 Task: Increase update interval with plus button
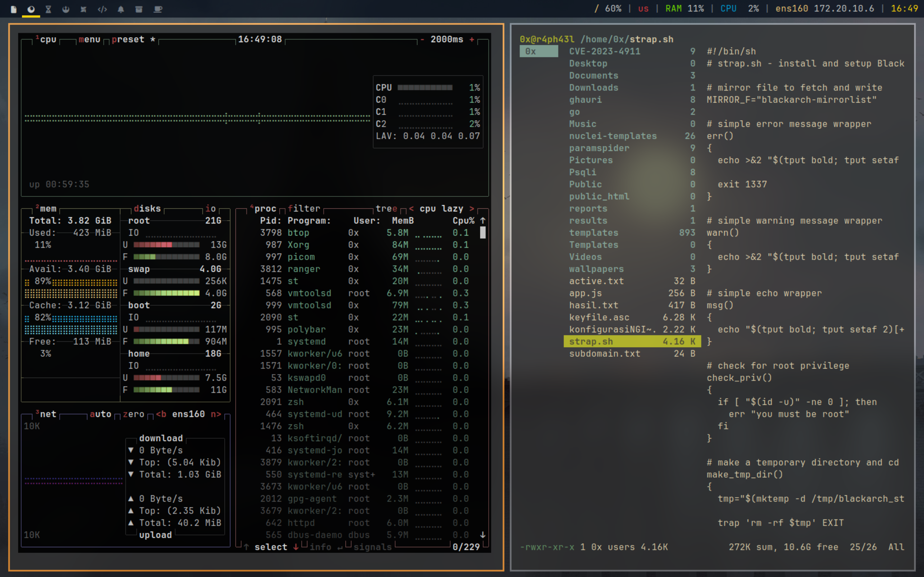(x=472, y=39)
